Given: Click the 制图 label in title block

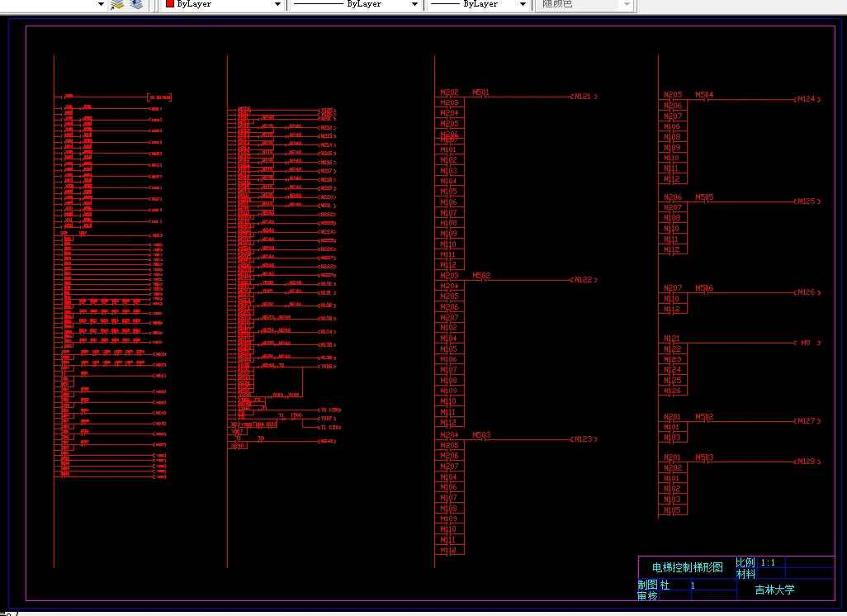Looking at the screenshot, I should point(647,585).
